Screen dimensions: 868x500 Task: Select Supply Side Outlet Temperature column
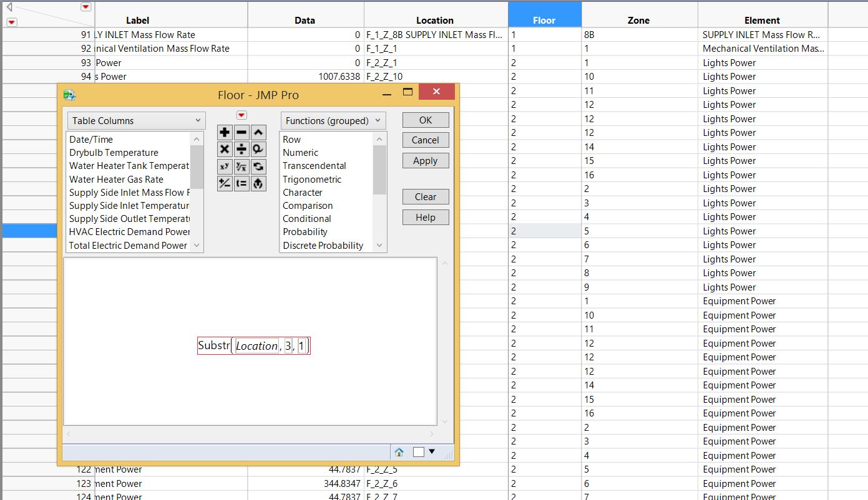(128, 219)
